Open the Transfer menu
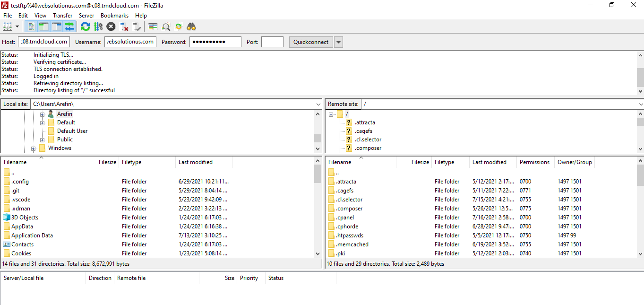This screenshot has width=644, height=305. [62, 16]
